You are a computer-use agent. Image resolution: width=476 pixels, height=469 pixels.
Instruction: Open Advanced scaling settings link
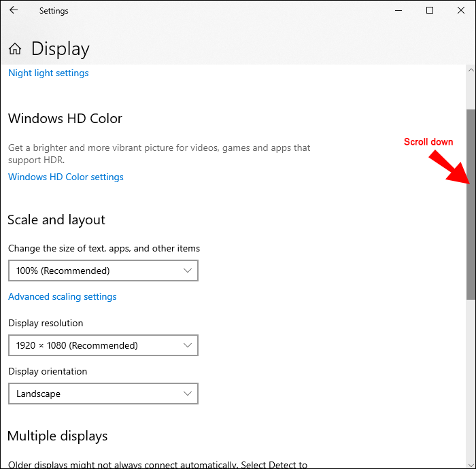click(63, 296)
